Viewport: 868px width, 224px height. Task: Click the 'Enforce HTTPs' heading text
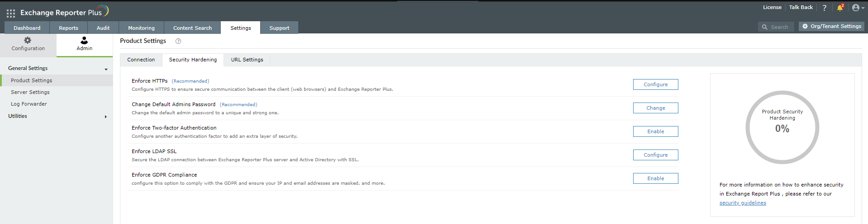pos(150,81)
